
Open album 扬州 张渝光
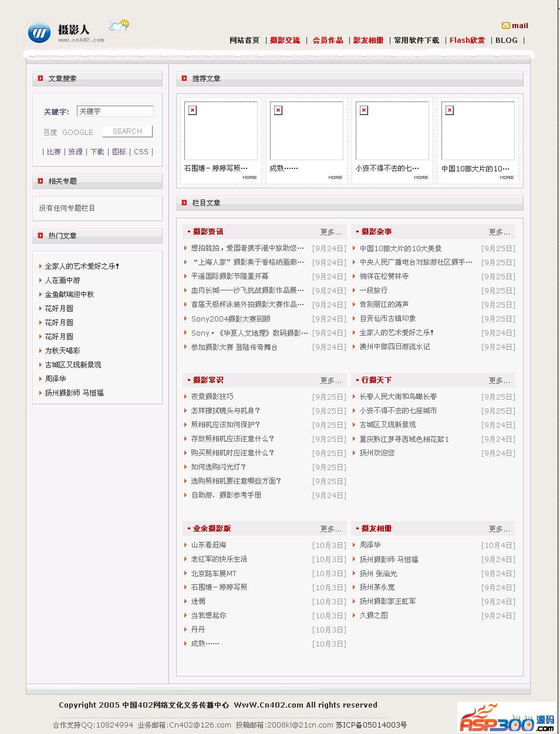tap(378, 573)
